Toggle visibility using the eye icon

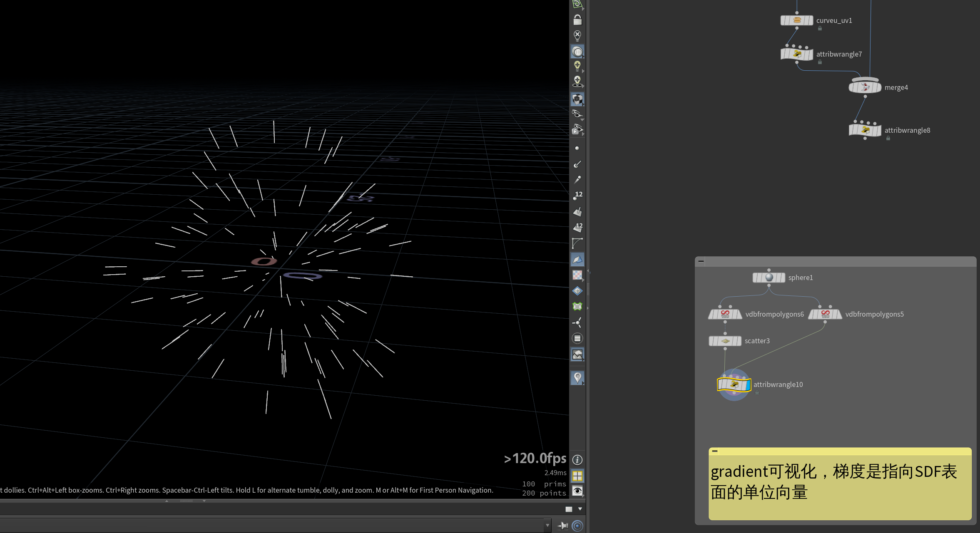click(x=577, y=491)
